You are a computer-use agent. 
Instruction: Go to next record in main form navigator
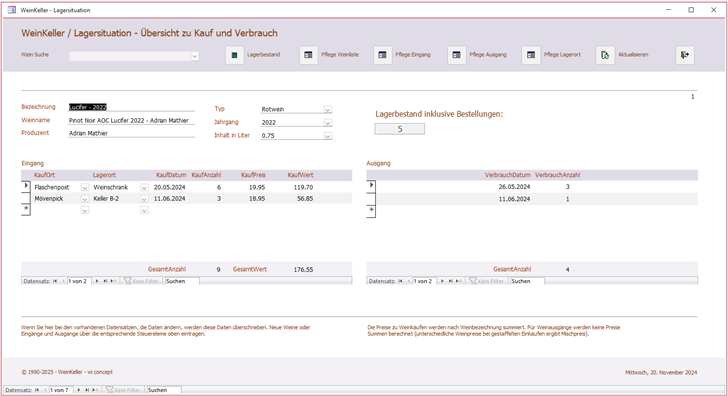[x=78, y=390]
